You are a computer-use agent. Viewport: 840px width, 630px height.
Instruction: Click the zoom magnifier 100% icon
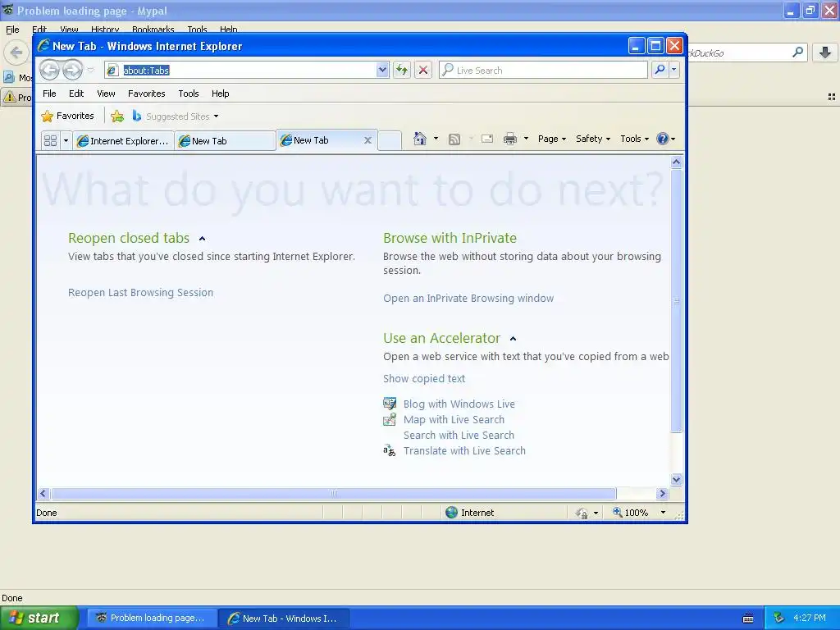617,512
